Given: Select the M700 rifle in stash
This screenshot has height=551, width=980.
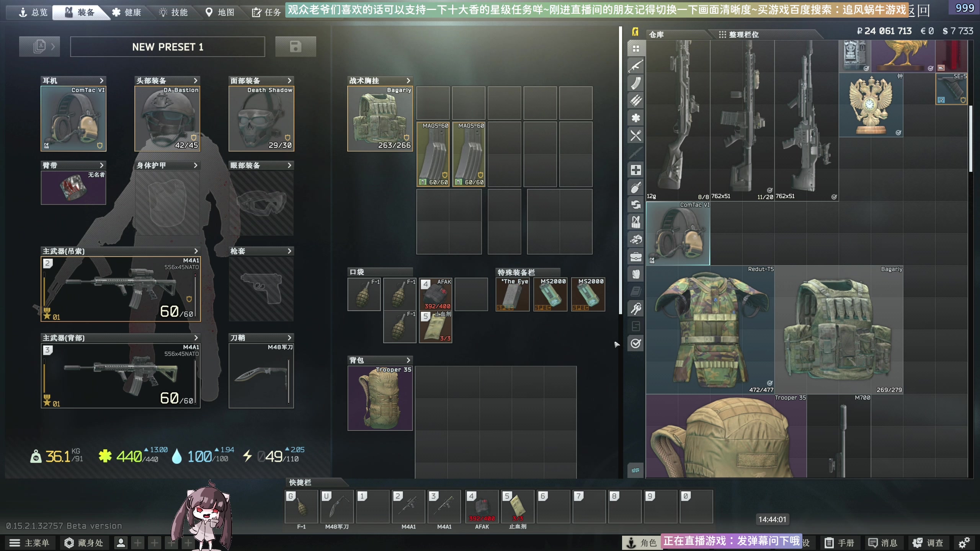Looking at the screenshot, I should point(839,436).
